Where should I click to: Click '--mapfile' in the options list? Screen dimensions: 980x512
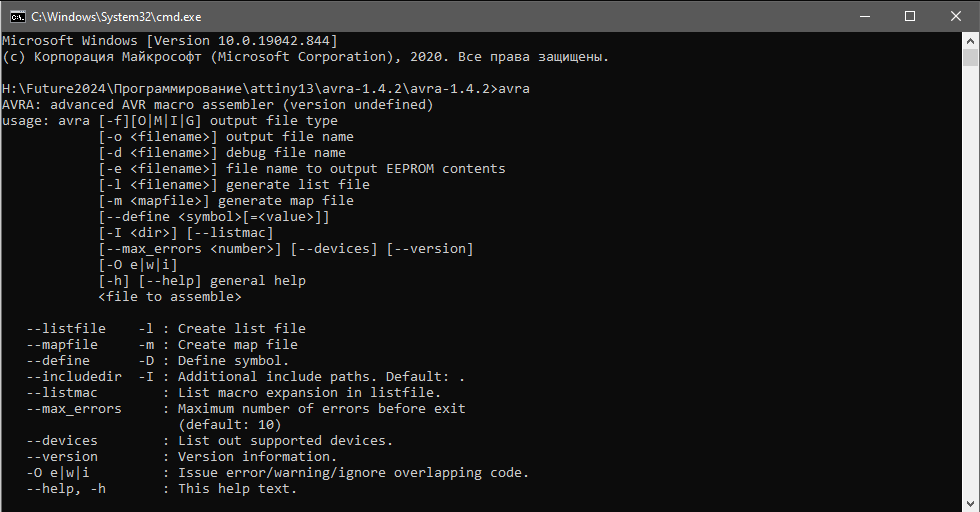(62, 345)
